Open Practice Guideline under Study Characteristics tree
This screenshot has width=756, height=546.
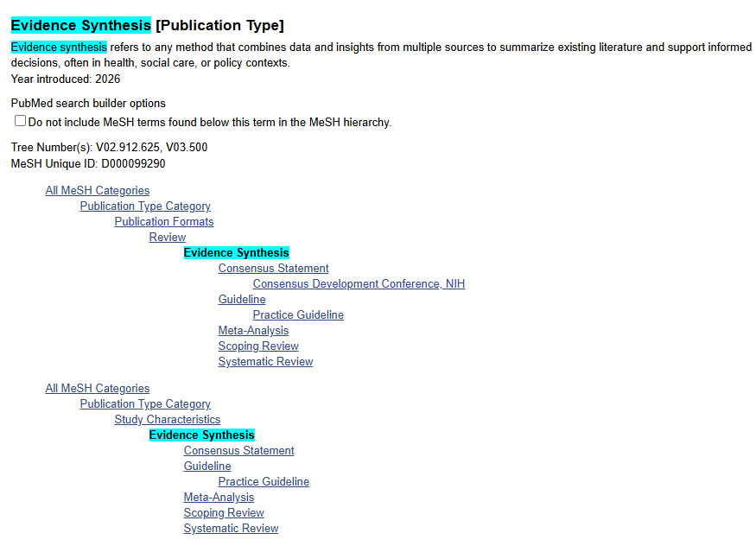264,481
